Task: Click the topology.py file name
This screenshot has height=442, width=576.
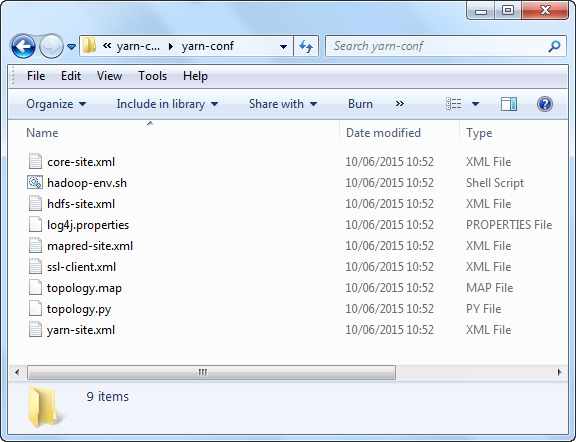Action: pyautogui.click(x=79, y=309)
